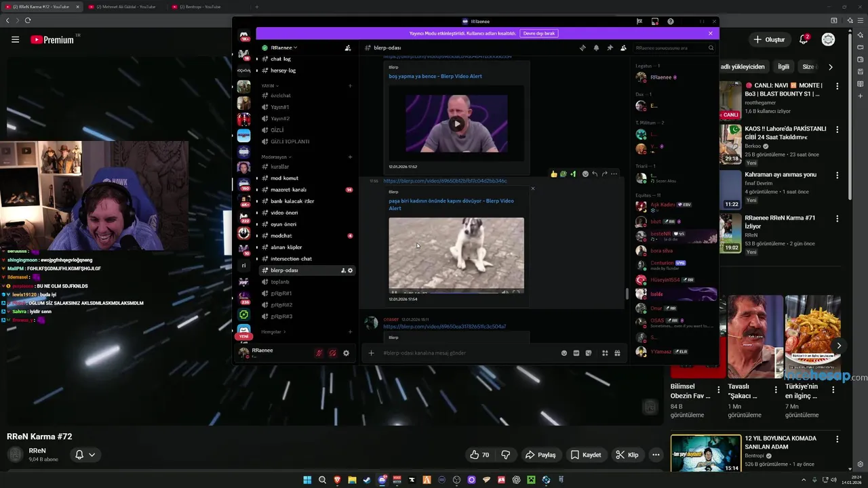The height and width of the screenshot is (488, 868).
Task: Toggle Discord microphone mute icon
Action: (x=319, y=353)
